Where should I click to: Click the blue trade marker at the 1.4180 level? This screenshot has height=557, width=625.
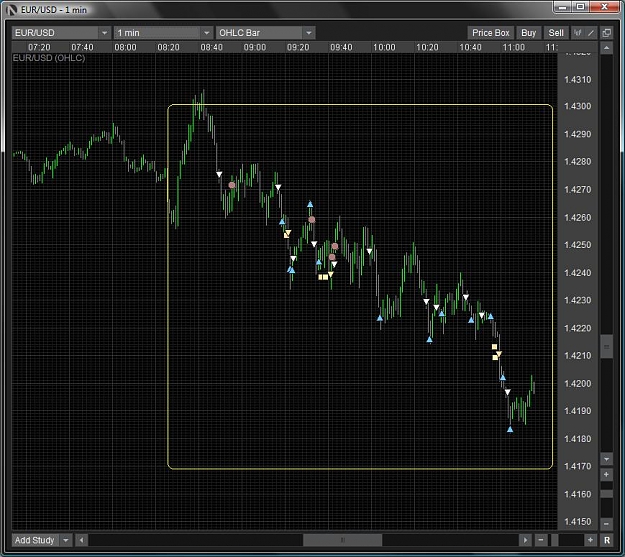(x=510, y=429)
